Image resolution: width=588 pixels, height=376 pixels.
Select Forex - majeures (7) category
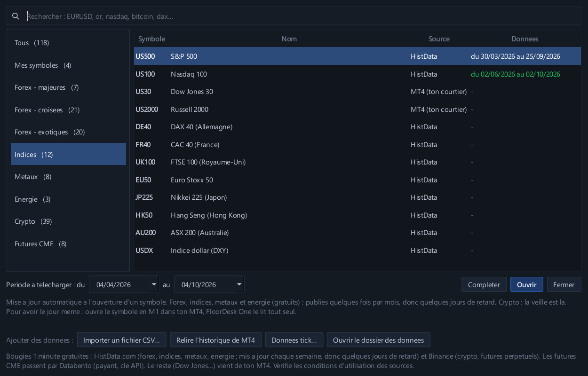tap(68, 87)
